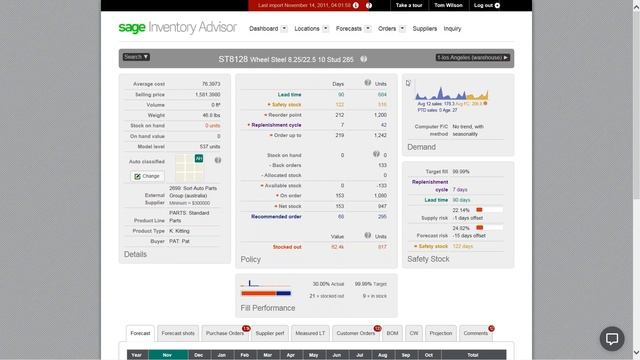Switch to the BOM tab

point(392,333)
